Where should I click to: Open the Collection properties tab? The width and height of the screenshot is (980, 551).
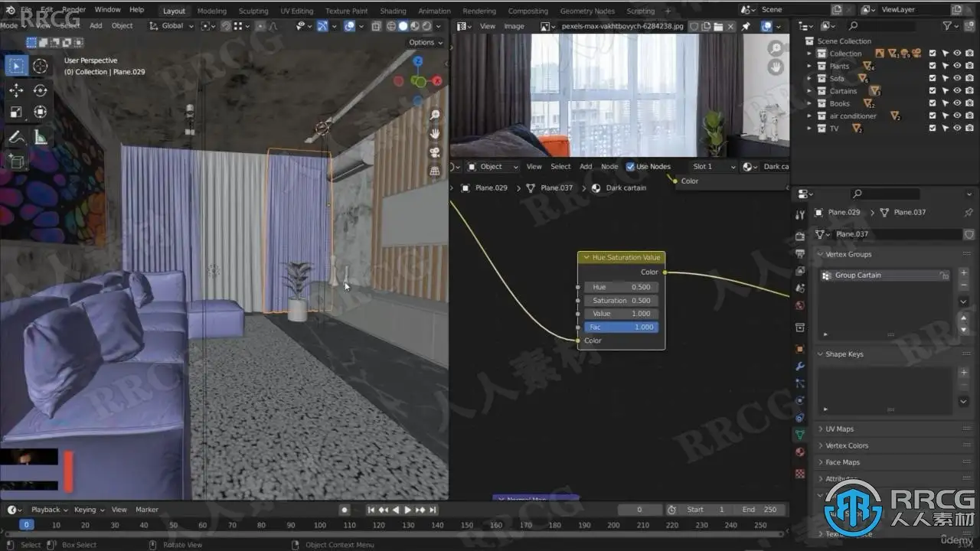click(800, 328)
